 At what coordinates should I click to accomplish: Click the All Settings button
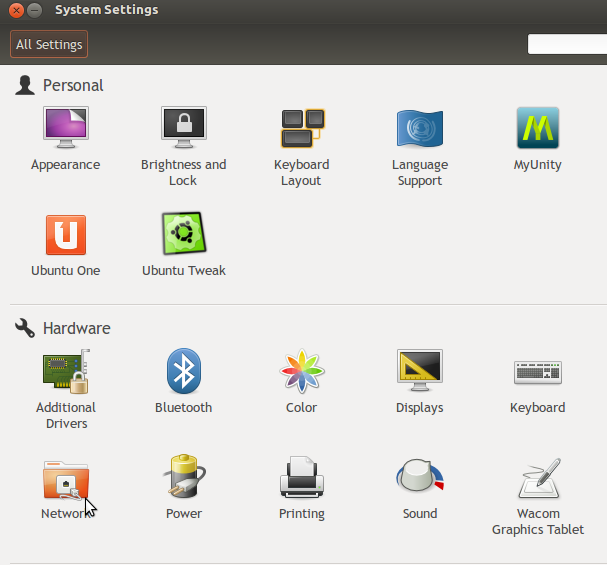click(49, 44)
